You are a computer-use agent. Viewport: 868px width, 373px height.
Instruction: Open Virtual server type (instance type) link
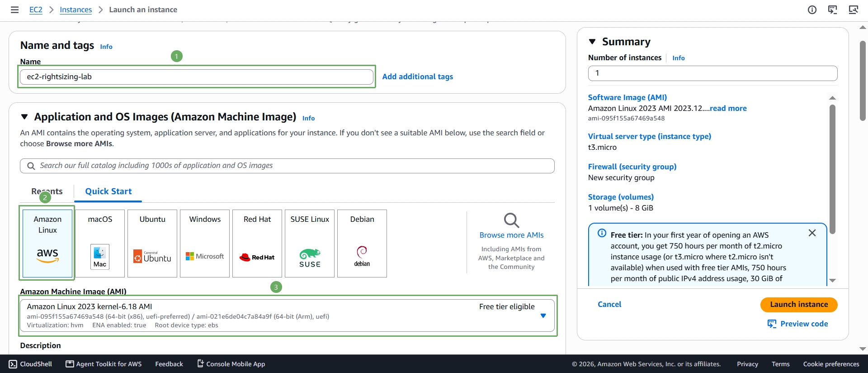coord(649,136)
